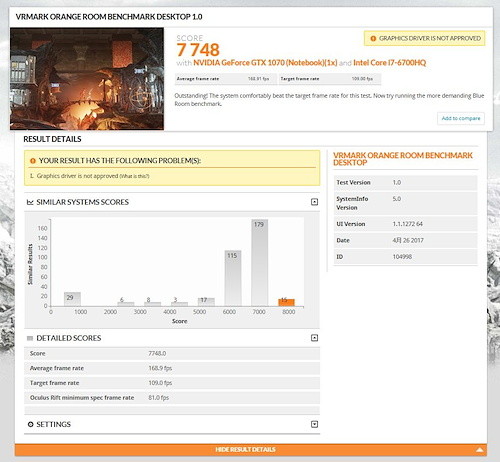Screen dimensions: 500x462
Task: Click the chart bar labeled 29
Action: (x=72, y=299)
